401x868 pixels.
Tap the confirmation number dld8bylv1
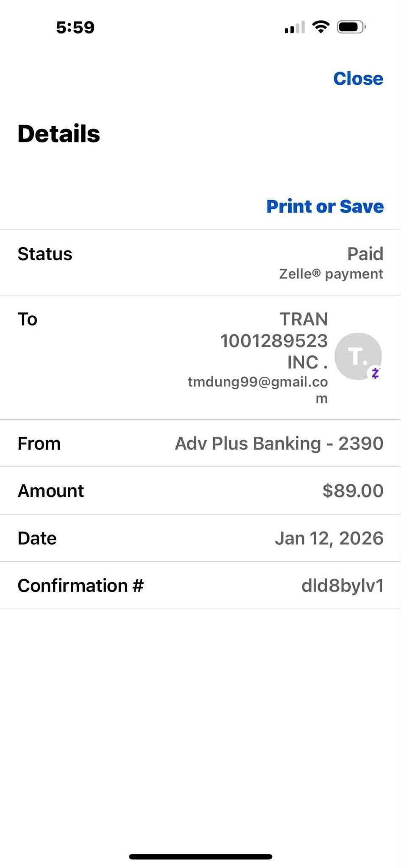343,586
